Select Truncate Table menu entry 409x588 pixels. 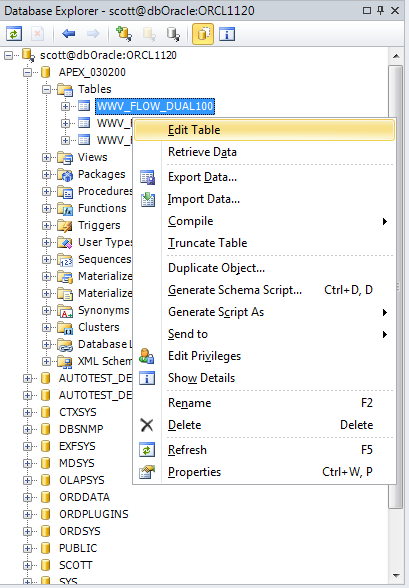tap(264, 243)
